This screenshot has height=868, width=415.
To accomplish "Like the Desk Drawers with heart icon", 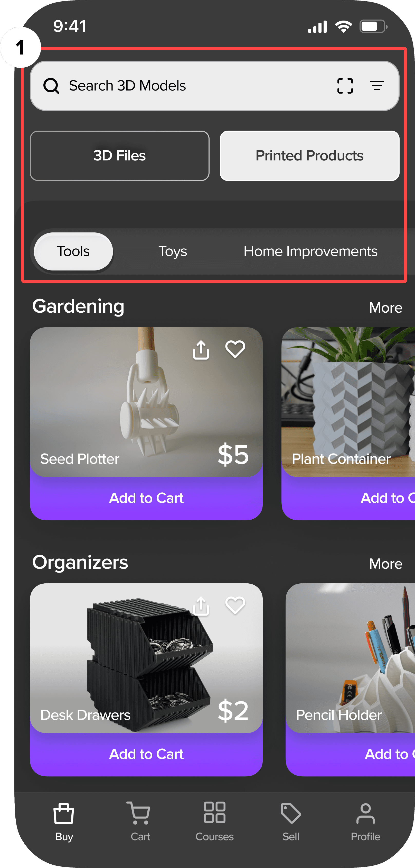I will (x=235, y=605).
